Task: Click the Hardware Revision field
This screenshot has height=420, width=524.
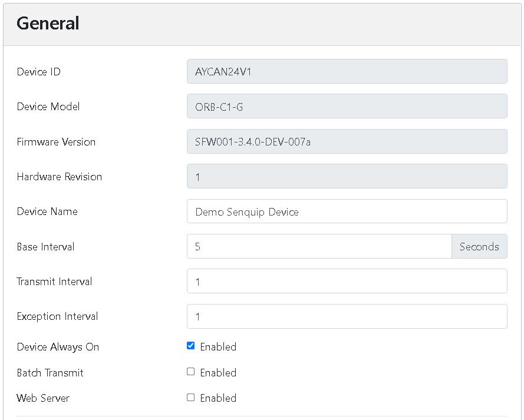Action: tap(347, 177)
